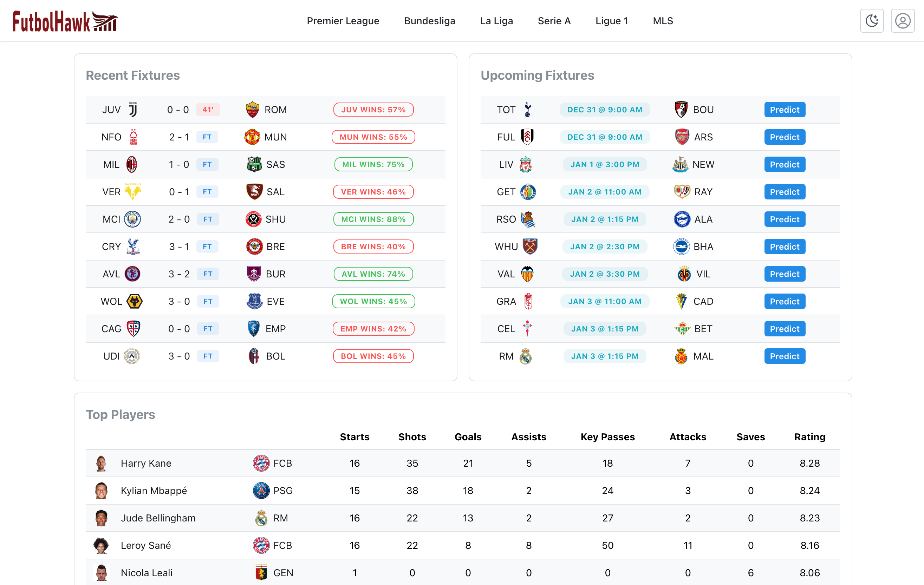Click the Manchester City crest
The width and height of the screenshot is (924, 585).
(x=132, y=219)
